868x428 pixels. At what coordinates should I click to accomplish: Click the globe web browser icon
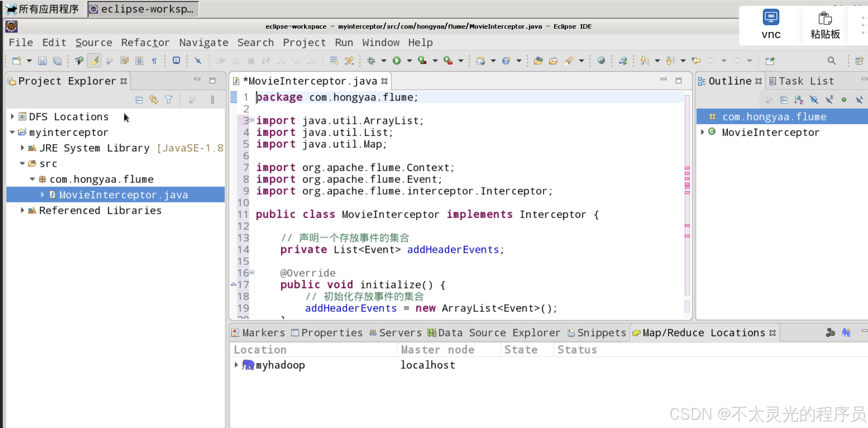point(601,60)
